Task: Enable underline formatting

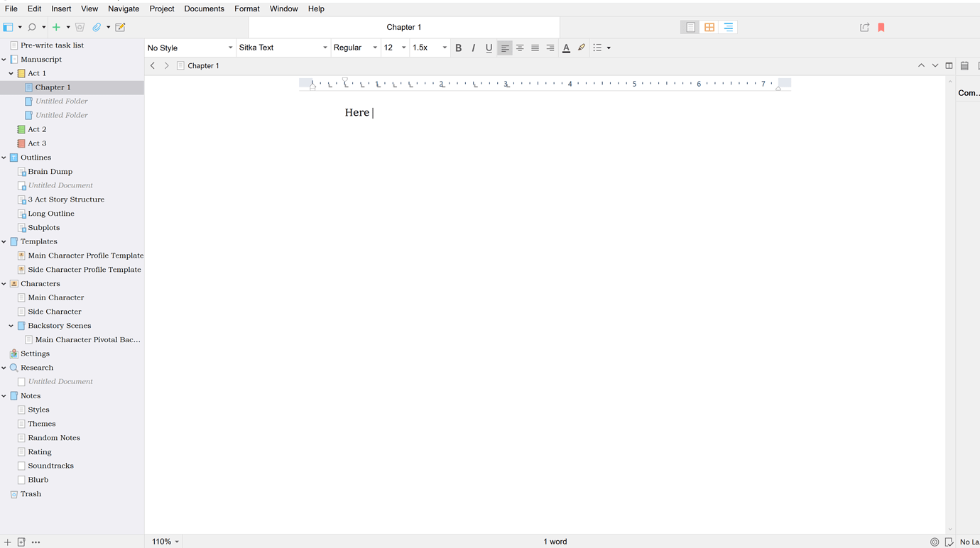Action: tap(489, 48)
